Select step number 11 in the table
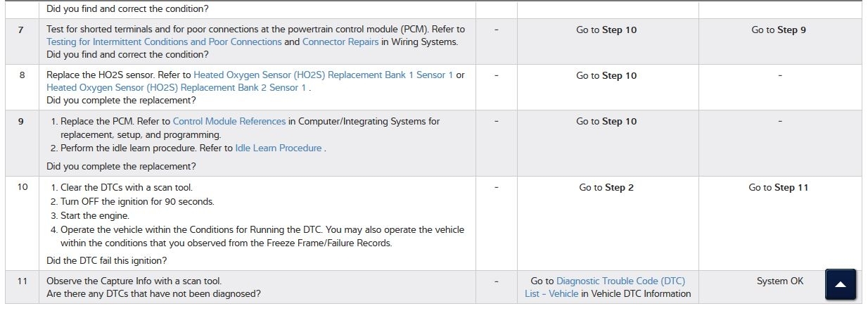Screen dimensions: 868x318 click(22, 281)
